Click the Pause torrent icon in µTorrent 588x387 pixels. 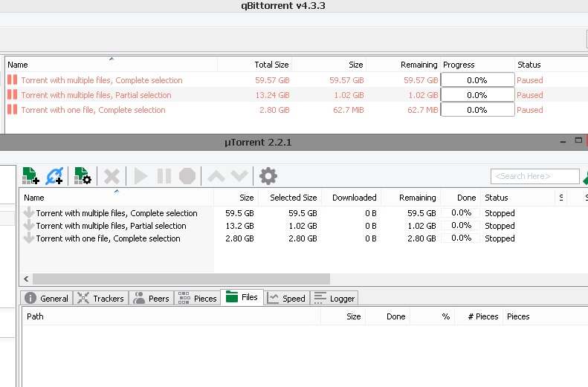[x=164, y=176]
